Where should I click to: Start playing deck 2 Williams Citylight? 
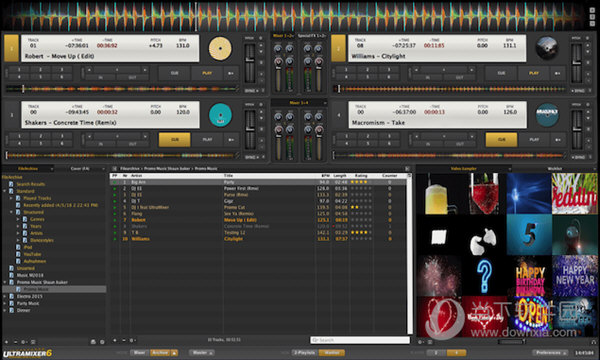pyautogui.click(x=534, y=73)
